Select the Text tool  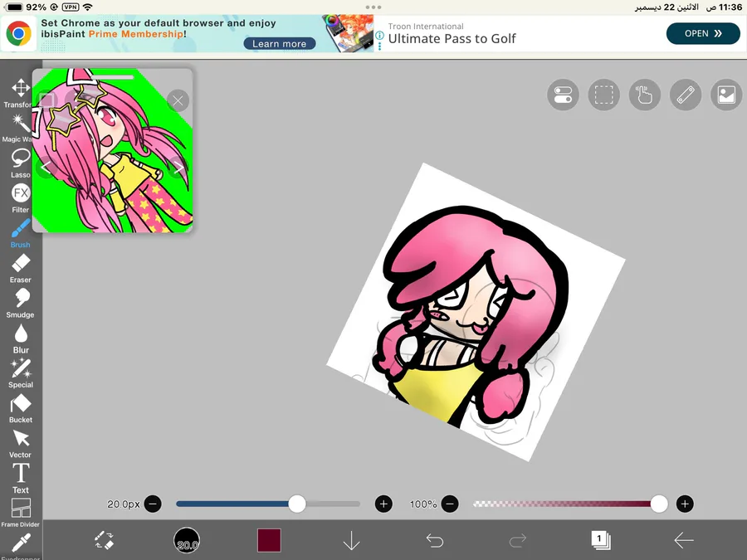pos(21,479)
